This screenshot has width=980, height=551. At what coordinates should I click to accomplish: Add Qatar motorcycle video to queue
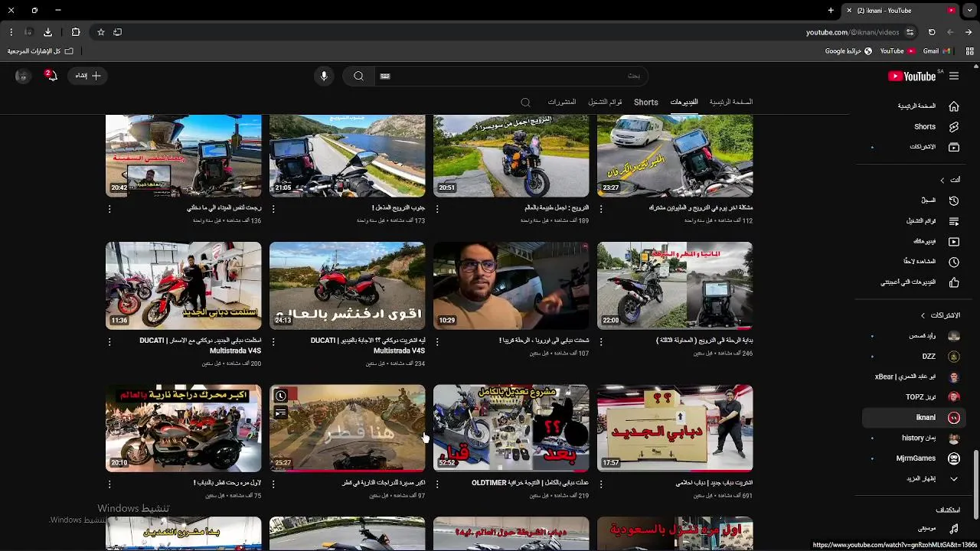click(281, 412)
